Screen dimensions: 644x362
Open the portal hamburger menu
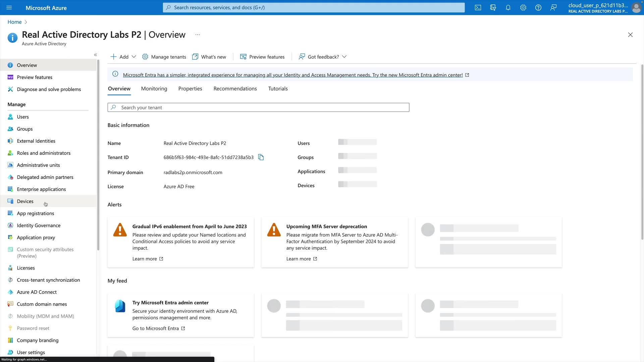pos(9,7)
